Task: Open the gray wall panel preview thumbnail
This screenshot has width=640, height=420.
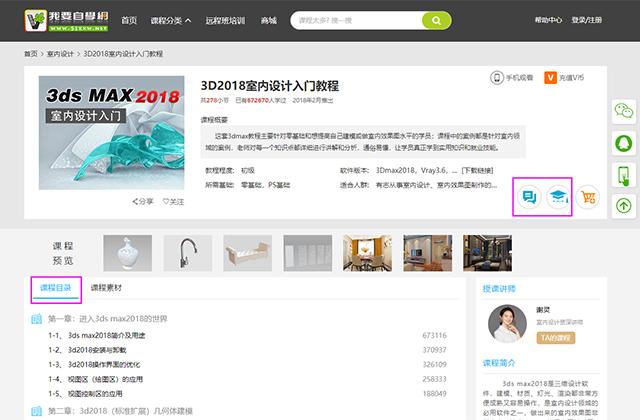Action: [x=308, y=253]
